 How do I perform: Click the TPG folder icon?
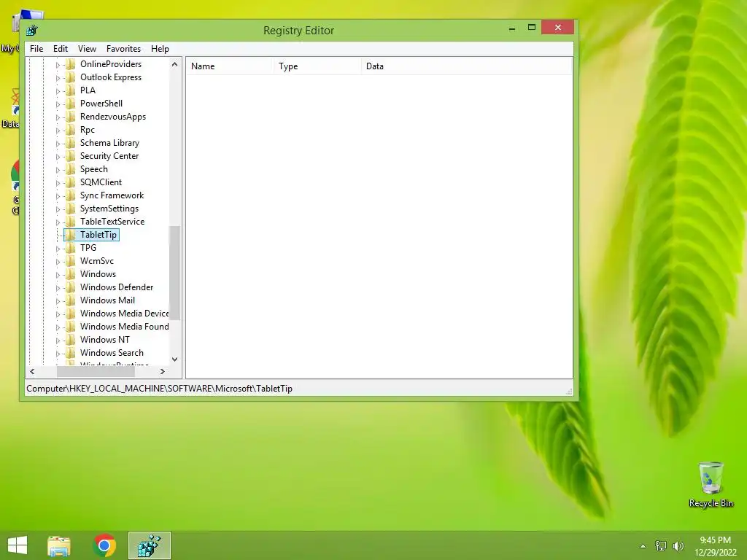tap(71, 248)
